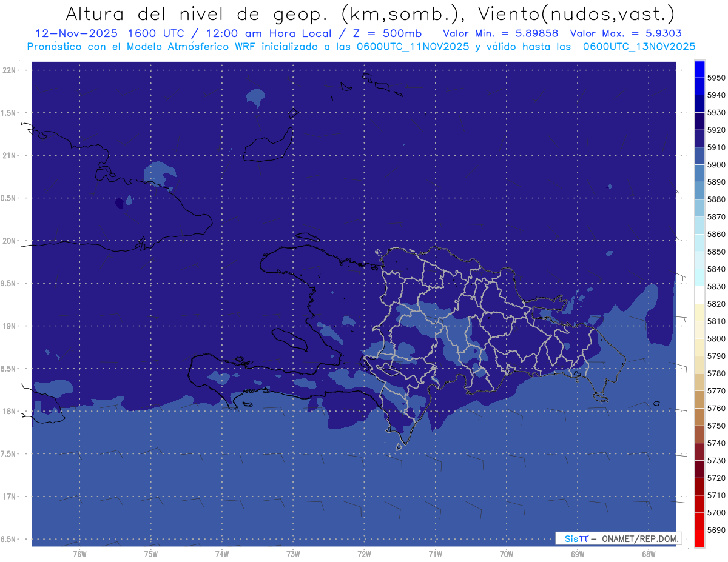Click the '5720' color scale label
This screenshot has width=728, height=562.
(716, 478)
